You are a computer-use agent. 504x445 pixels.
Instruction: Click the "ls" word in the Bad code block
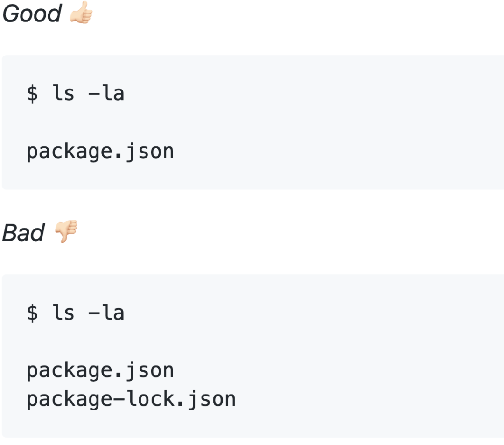(x=63, y=313)
